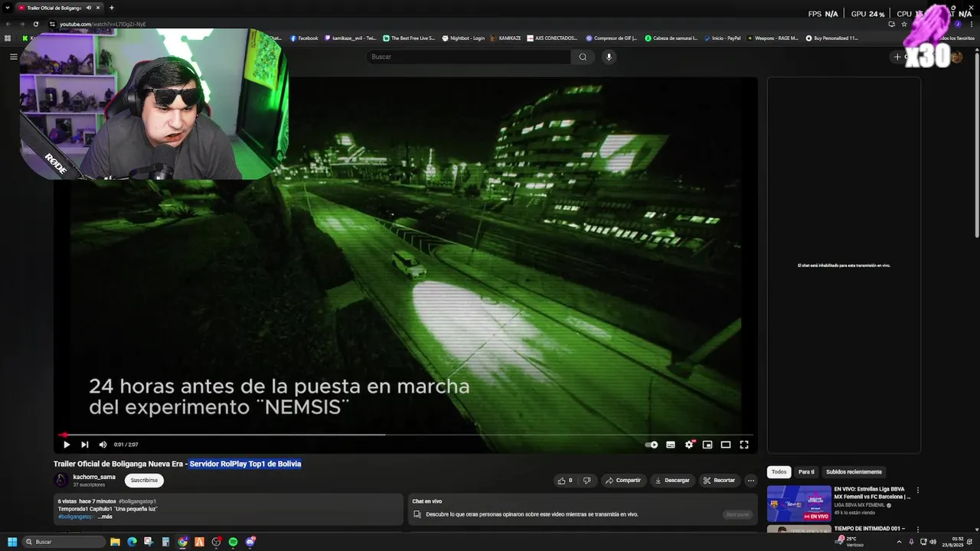
Task: Skip to the next video
Action: tap(85, 445)
